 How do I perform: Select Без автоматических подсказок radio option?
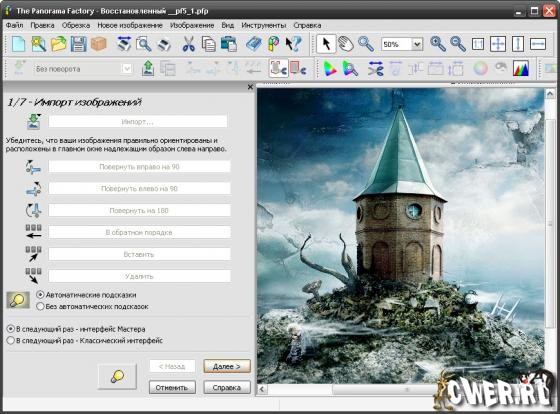click(x=92, y=306)
